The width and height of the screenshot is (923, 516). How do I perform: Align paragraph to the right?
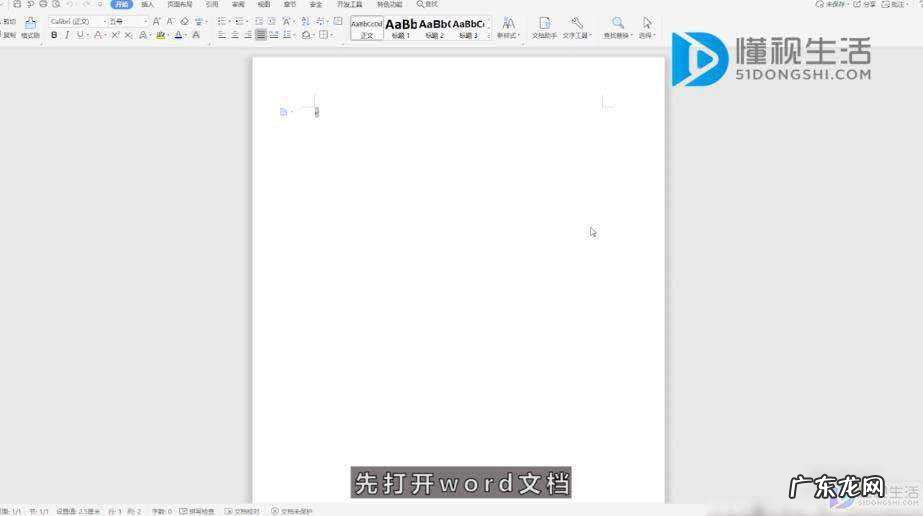[x=248, y=35]
